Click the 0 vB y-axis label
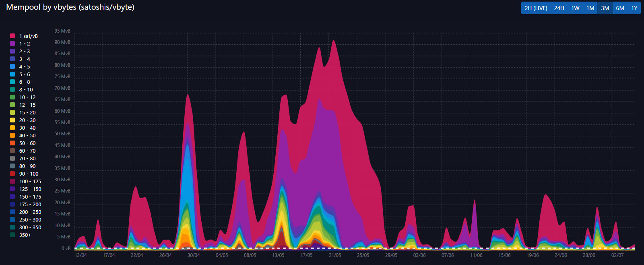 tap(66, 248)
